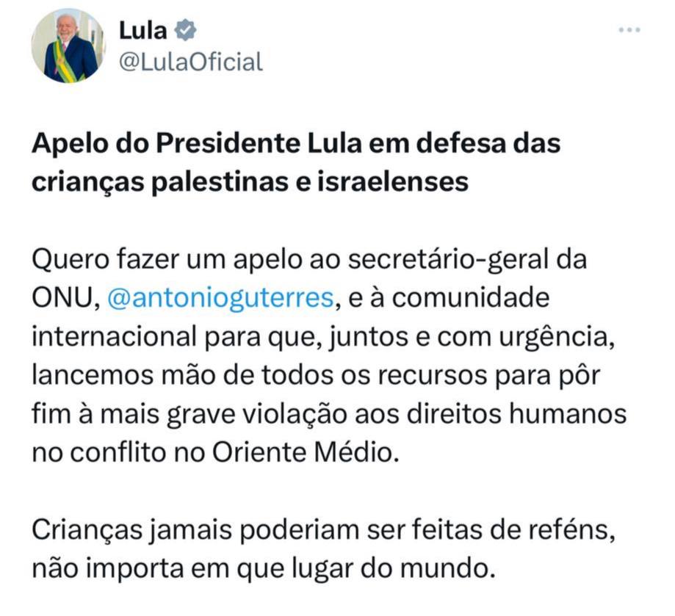
Task: Open Lula's profile picture avatar
Action: pos(68,47)
